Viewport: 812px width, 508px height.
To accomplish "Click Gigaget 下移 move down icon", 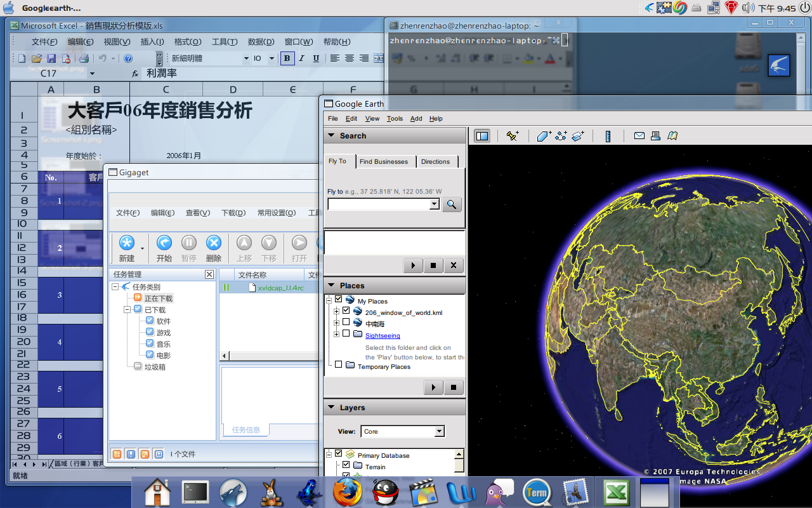I will [269, 243].
